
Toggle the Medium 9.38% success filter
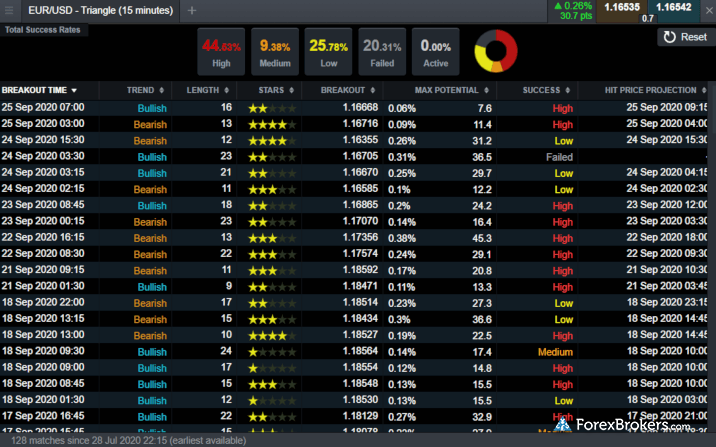tap(275, 52)
